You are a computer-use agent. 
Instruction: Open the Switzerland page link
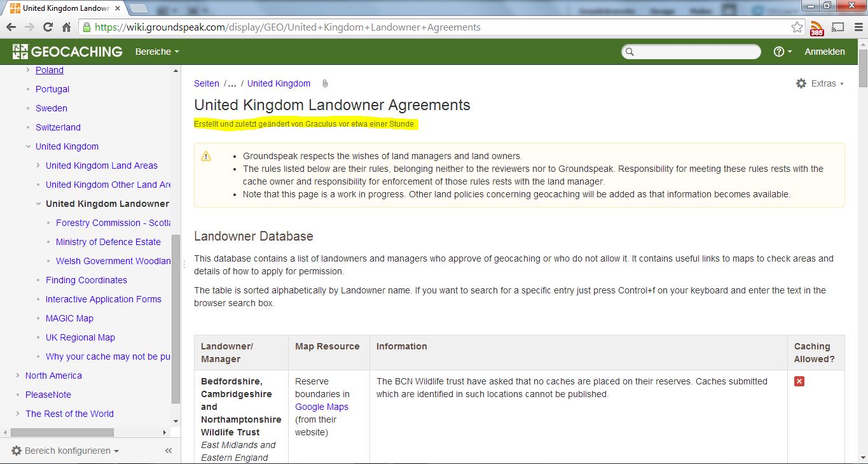[x=58, y=127]
